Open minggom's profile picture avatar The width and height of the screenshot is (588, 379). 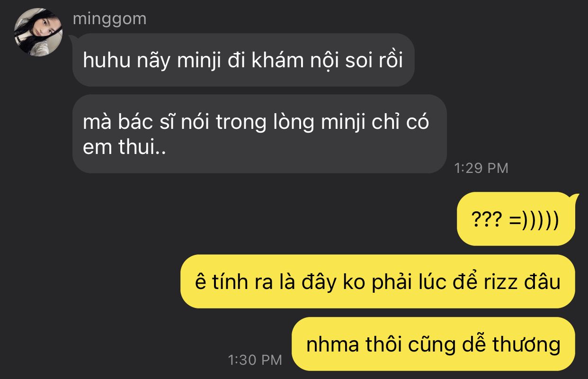[x=38, y=32]
